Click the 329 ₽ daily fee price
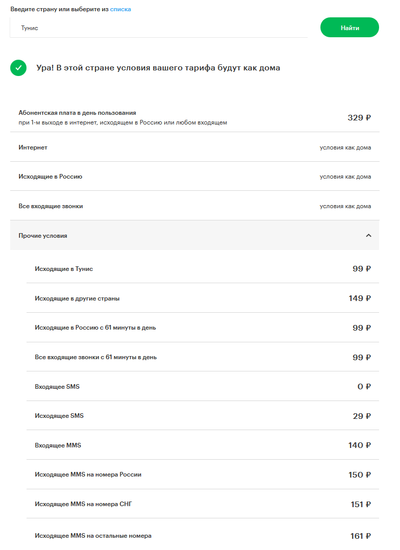Screen dimensions: 400x550 point(359,118)
